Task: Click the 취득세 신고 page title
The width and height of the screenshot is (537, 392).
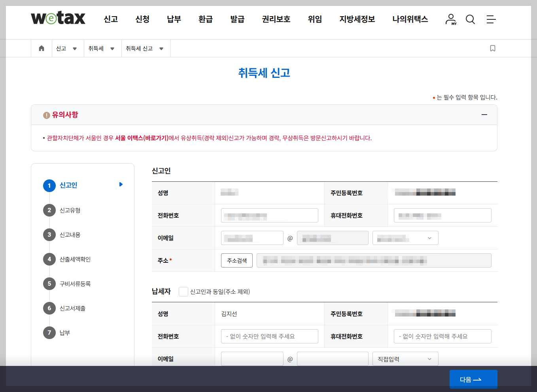Action: tap(264, 73)
